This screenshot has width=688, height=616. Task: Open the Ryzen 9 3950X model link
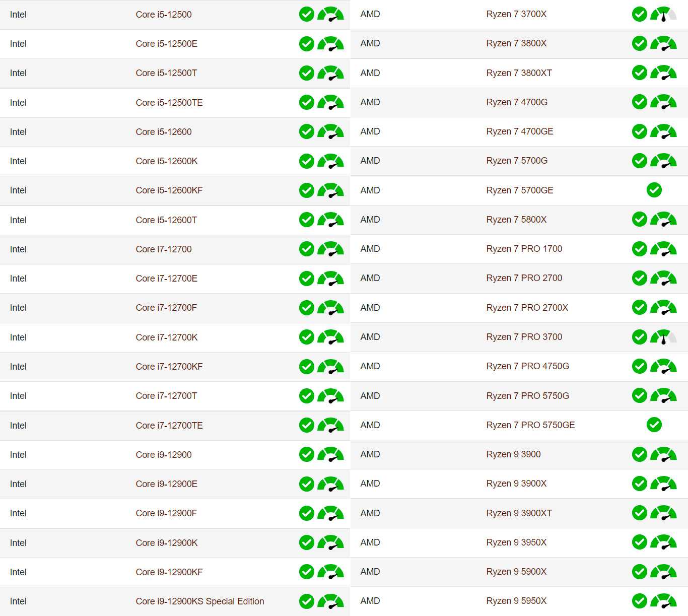click(516, 542)
